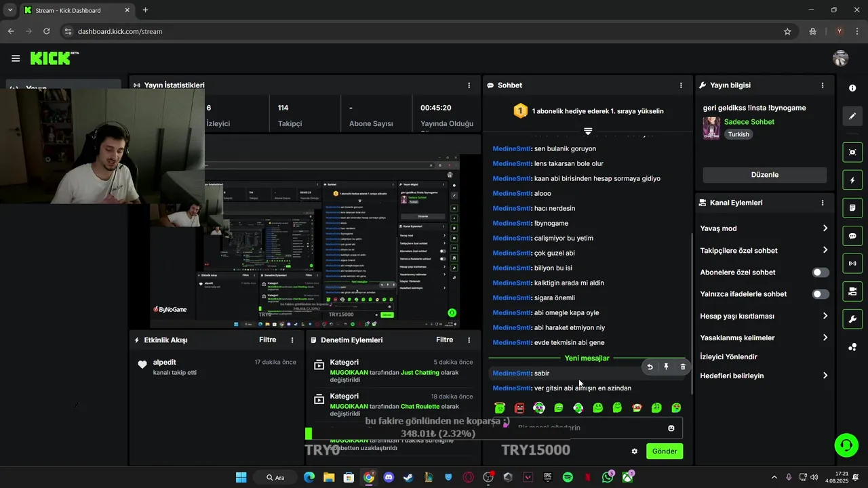
Task: Toggle Abonelere özel sohbet switch
Action: pyautogui.click(x=821, y=272)
